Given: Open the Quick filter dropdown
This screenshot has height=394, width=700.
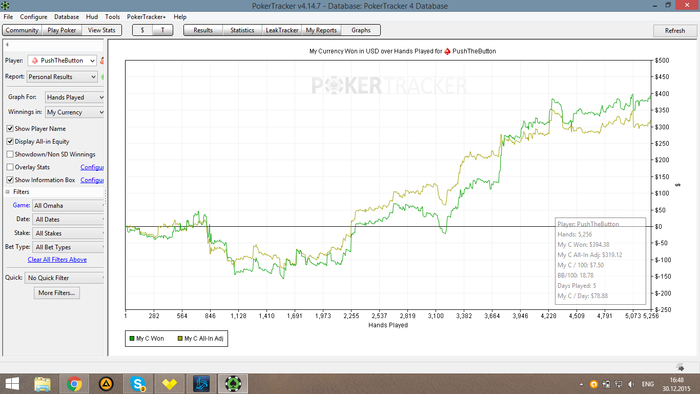Looking at the screenshot, I should pyautogui.click(x=64, y=278).
